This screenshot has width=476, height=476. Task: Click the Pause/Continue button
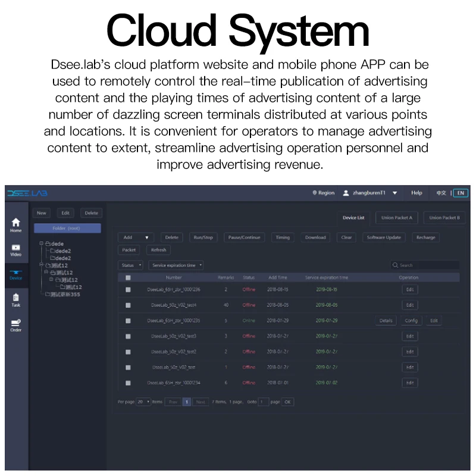(x=244, y=237)
